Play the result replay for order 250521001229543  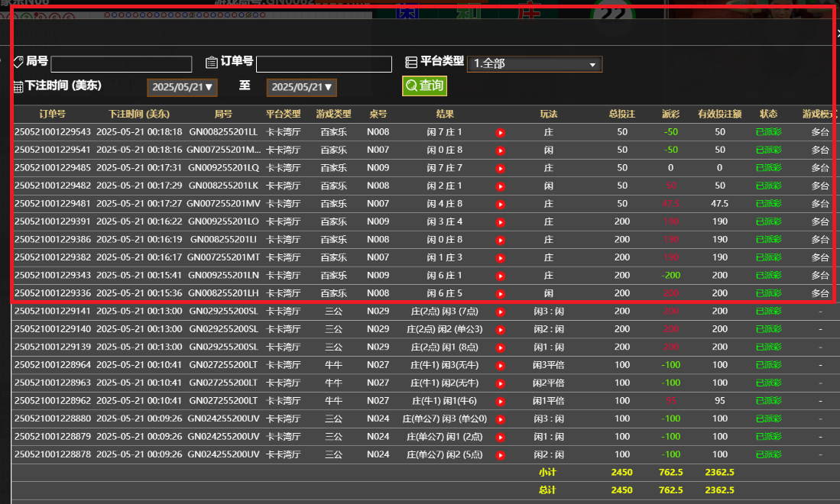(501, 131)
